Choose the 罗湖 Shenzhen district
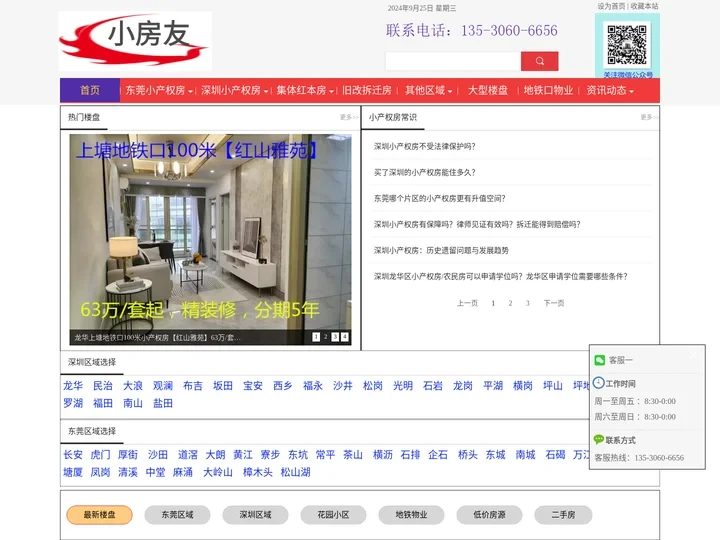This screenshot has width=720, height=540. (x=73, y=403)
